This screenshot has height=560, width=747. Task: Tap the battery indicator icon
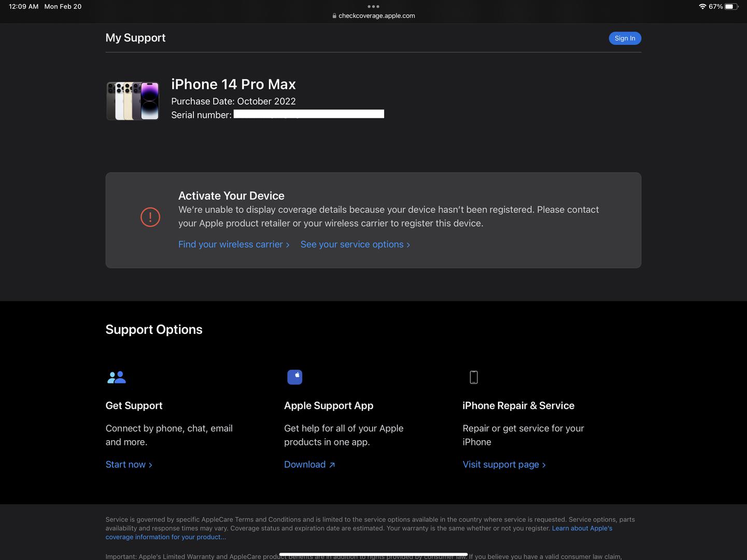[x=731, y=7]
